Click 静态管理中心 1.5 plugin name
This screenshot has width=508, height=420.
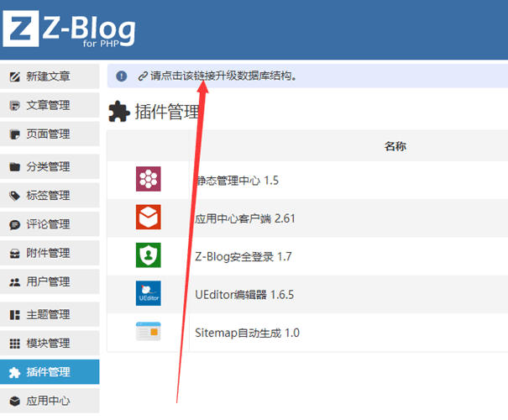click(x=237, y=181)
